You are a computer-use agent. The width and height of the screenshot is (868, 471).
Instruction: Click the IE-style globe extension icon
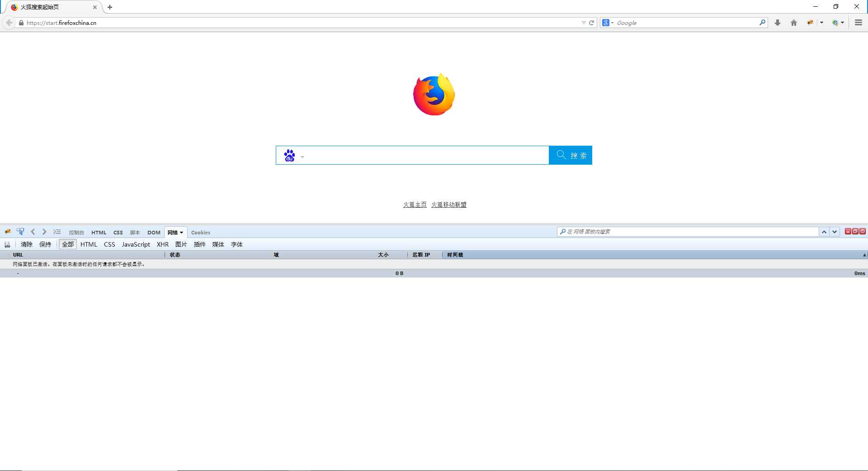point(835,23)
